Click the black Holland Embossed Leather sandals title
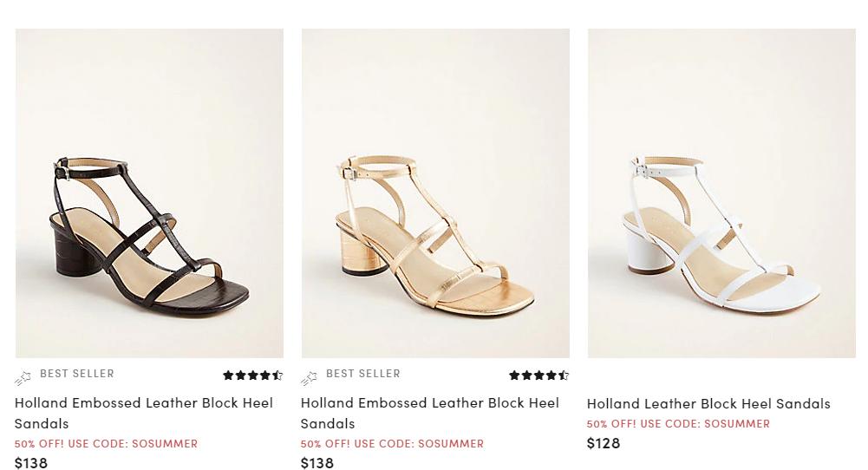The height and width of the screenshot is (470, 868). coord(143,413)
